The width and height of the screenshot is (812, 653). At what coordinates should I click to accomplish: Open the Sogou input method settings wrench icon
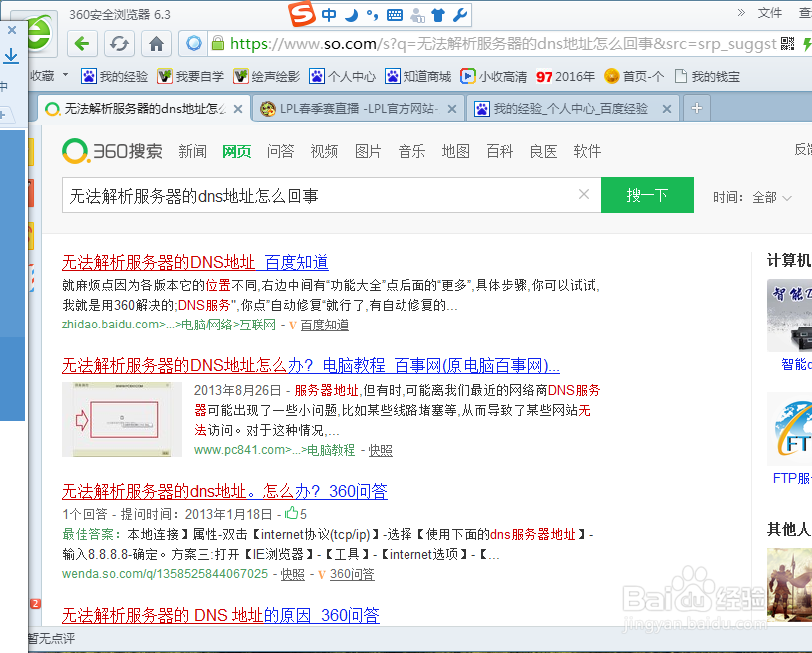(458, 14)
